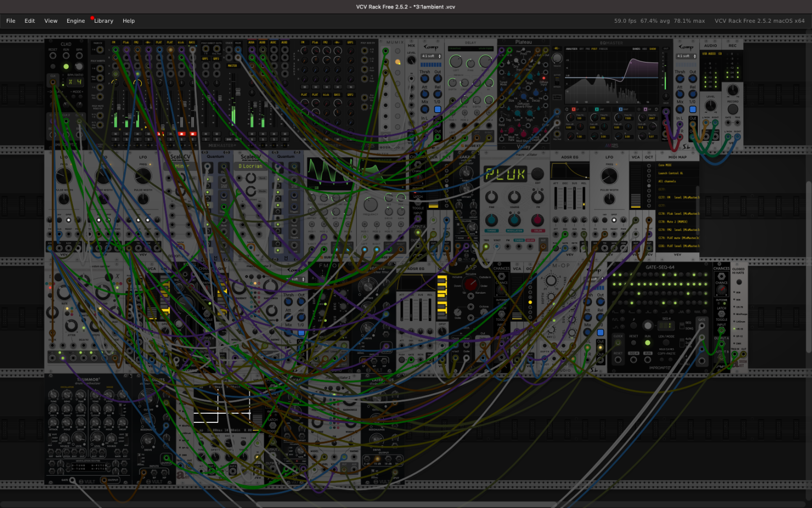Mute the FM track on MixMaster

pos(115,134)
